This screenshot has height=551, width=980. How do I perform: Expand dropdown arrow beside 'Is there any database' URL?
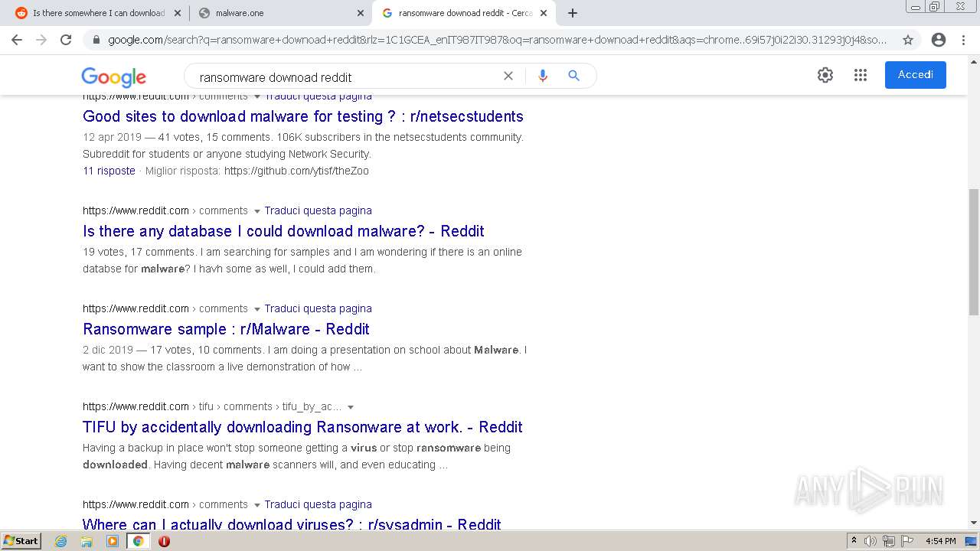256,211
